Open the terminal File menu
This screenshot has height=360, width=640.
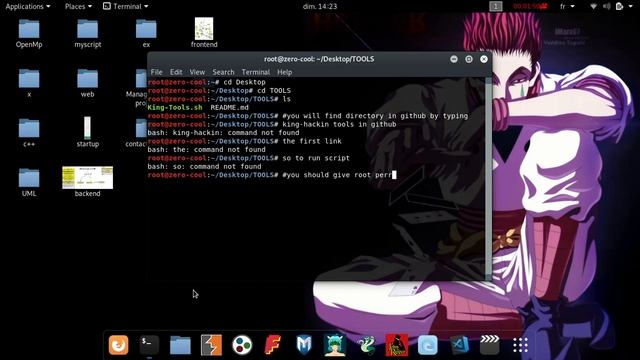pyautogui.click(x=156, y=72)
